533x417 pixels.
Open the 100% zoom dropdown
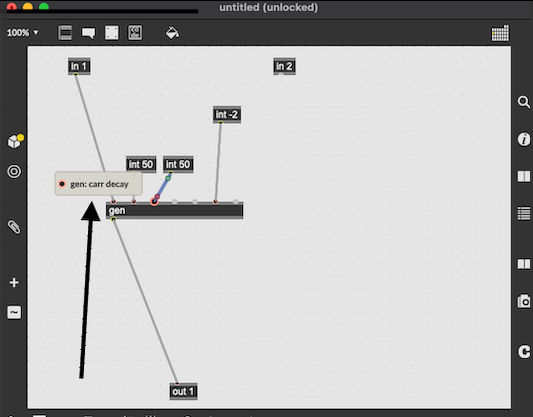[22, 33]
